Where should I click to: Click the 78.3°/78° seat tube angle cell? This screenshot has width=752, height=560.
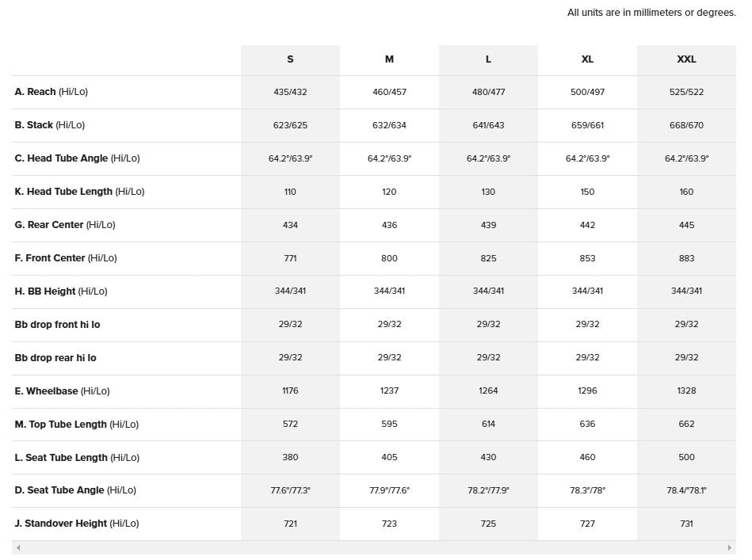tap(587, 490)
